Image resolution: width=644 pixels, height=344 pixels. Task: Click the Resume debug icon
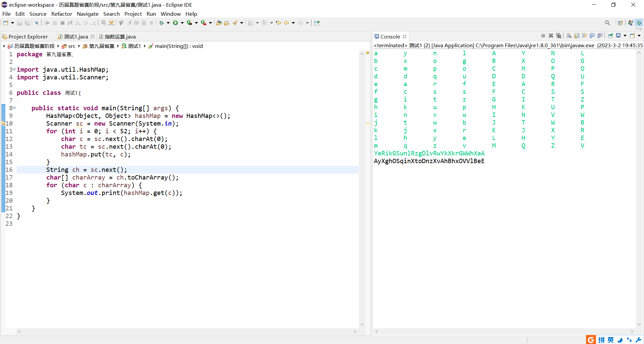coord(47,23)
